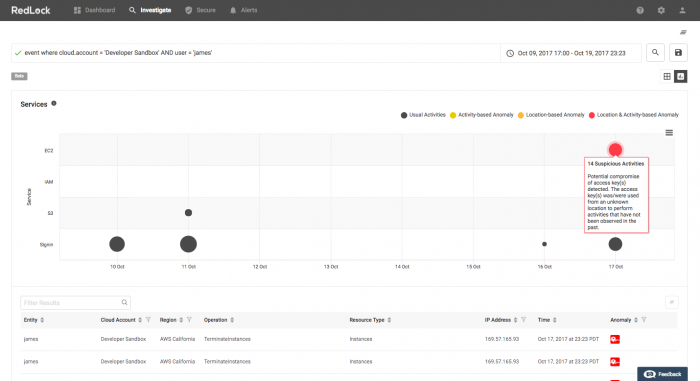Click the query search magnifier button
The height and width of the screenshot is (381, 700).
click(x=655, y=53)
